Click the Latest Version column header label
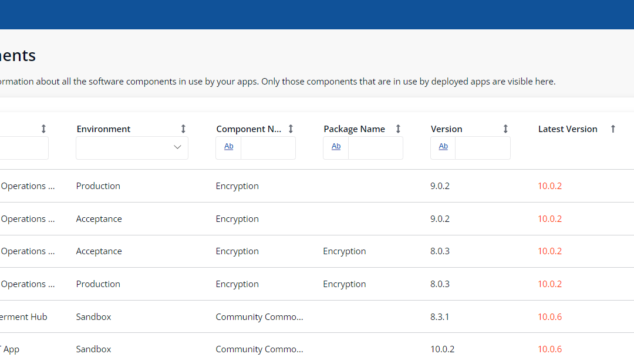The width and height of the screenshot is (634, 364). 568,129
